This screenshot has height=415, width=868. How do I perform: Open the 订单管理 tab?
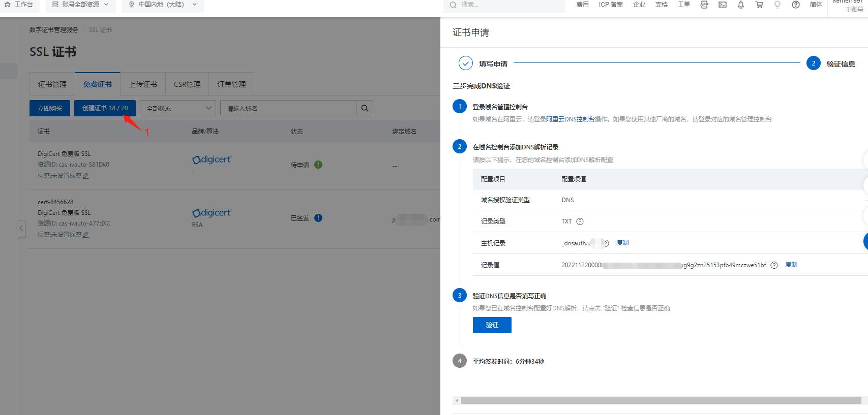coord(231,84)
